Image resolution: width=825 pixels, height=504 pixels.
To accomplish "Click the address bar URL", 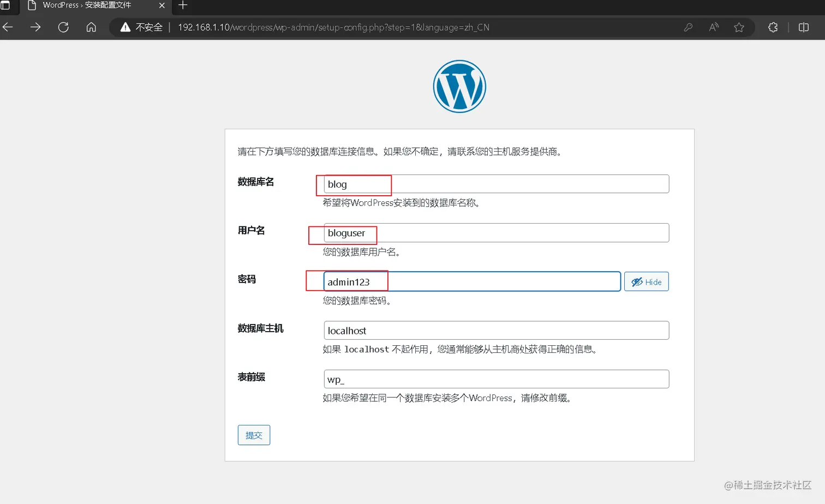I will point(333,27).
